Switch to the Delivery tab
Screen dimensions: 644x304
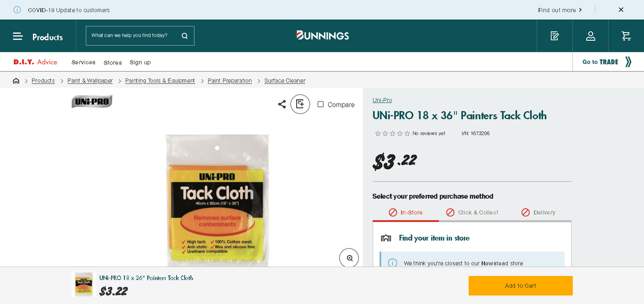pos(538,213)
